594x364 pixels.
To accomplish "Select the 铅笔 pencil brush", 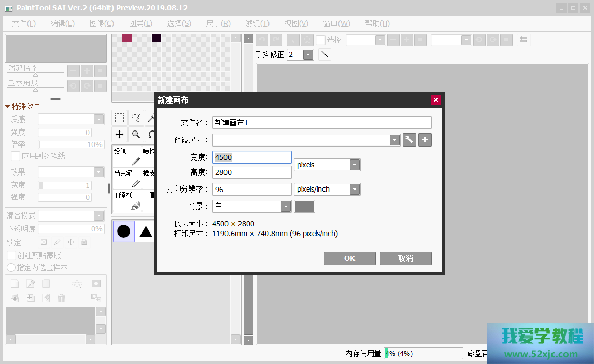I will (x=126, y=156).
